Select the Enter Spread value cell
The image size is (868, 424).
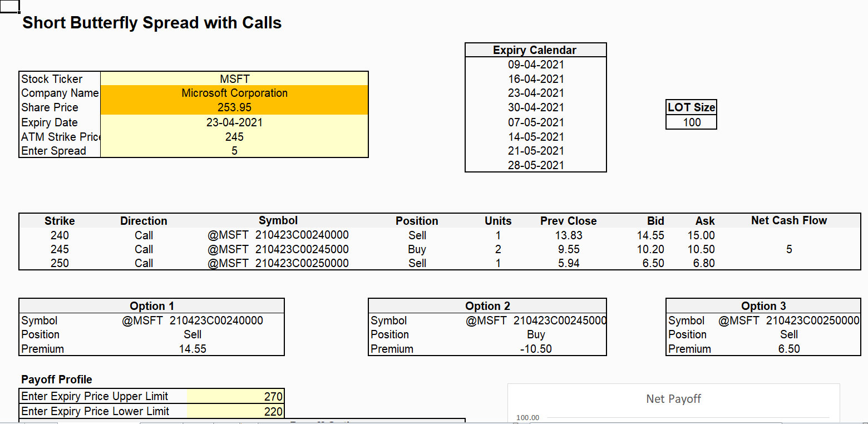coord(234,151)
